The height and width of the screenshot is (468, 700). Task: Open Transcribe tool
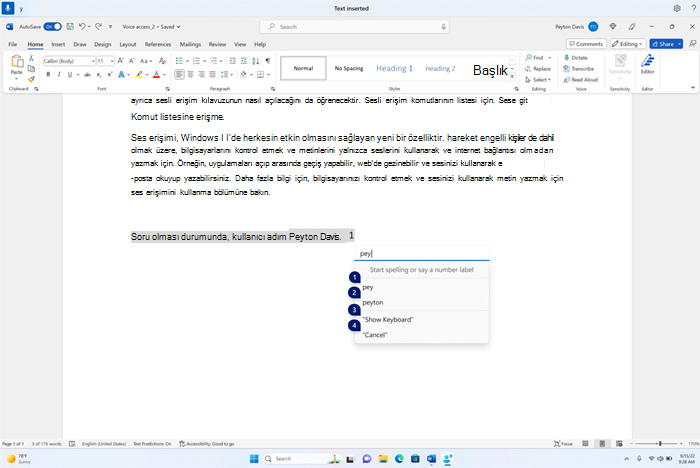tap(579, 69)
